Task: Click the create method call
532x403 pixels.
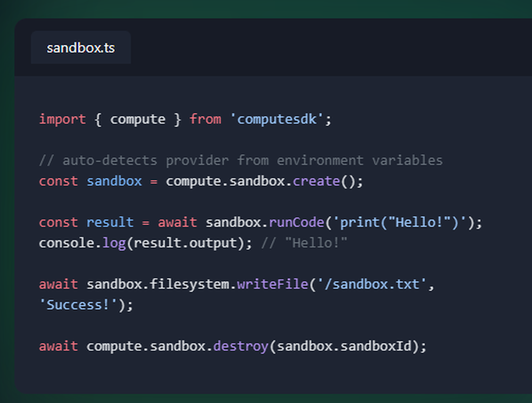Action: pyautogui.click(x=317, y=181)
